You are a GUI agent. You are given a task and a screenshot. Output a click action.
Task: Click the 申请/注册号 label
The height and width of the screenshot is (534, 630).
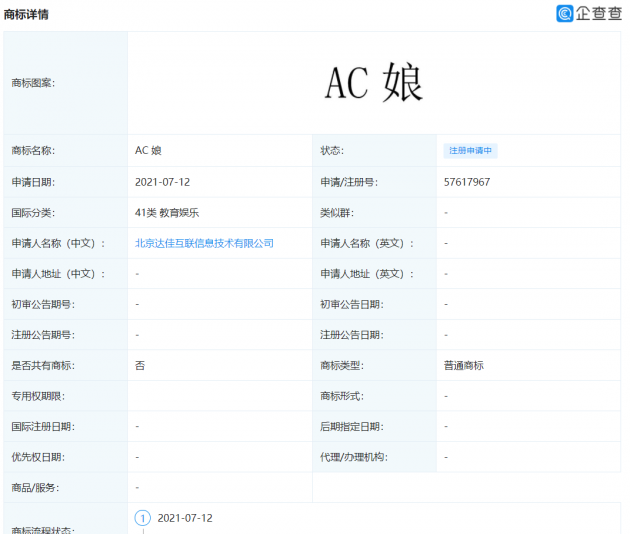349,182
